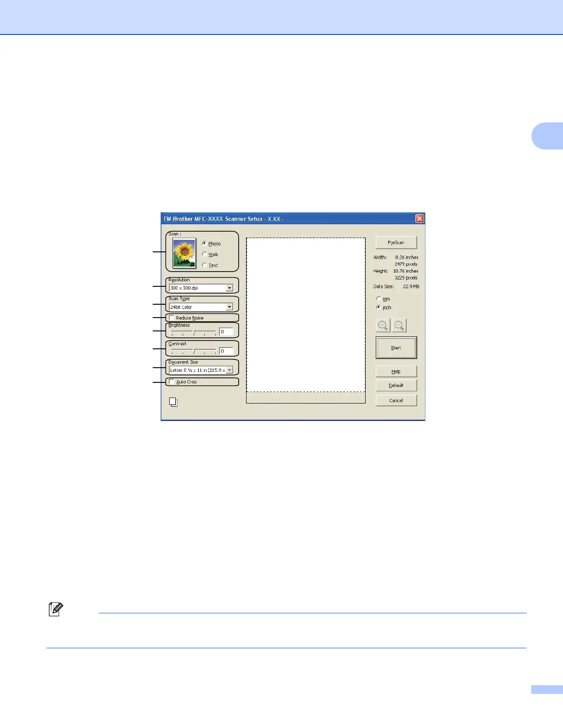This screenshot has width=563, height=728.
Task: Choose mm as measurement unit
Action: 379,298
